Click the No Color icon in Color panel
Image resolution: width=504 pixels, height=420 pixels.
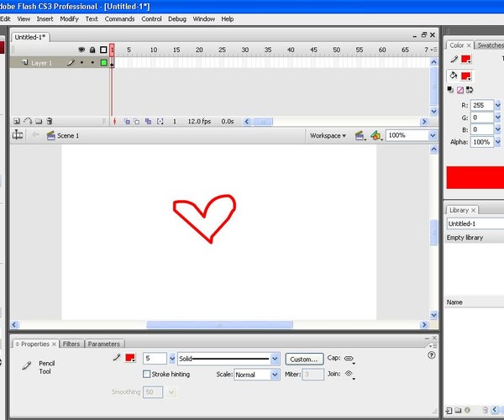pos(460,90)
